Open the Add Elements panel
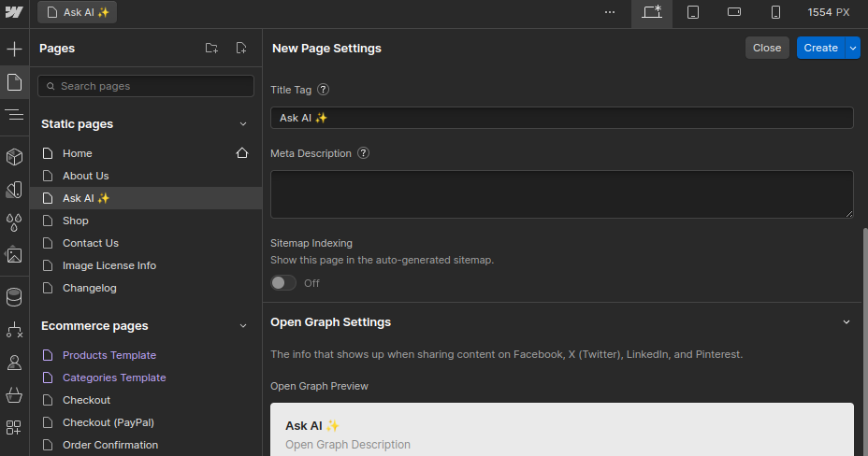Image resolution: width=868 pixels, height=456 pixels. click(14, 49)
